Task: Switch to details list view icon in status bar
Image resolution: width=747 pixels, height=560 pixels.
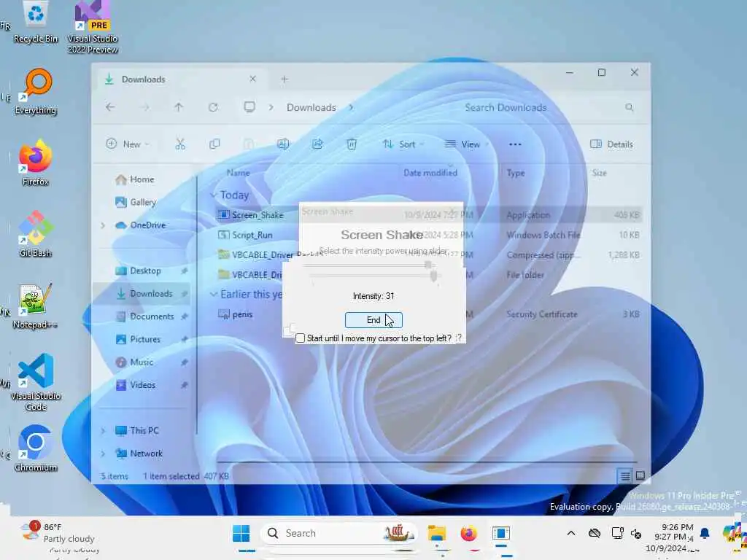Action: pos(625,475)
